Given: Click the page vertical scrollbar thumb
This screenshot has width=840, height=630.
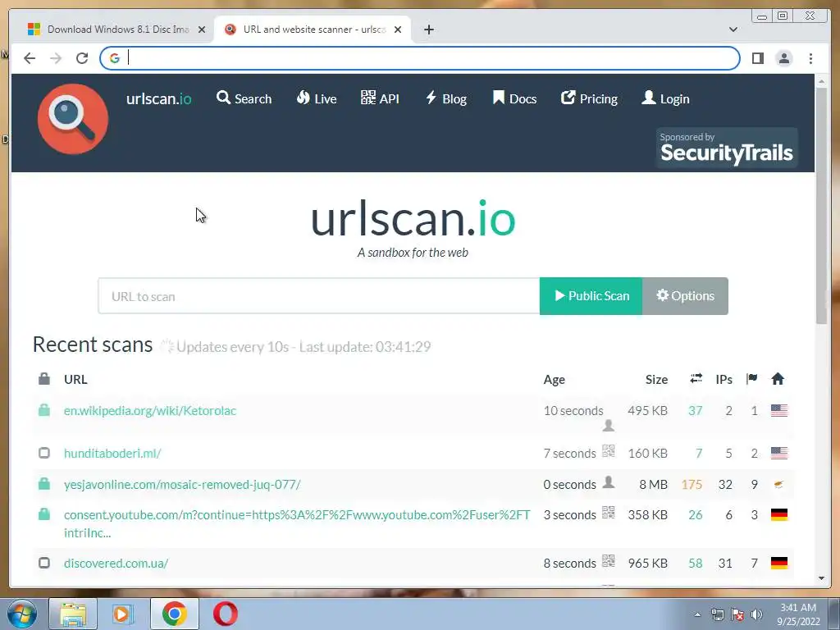Looking at the screenshot, I should click(822, 205).
